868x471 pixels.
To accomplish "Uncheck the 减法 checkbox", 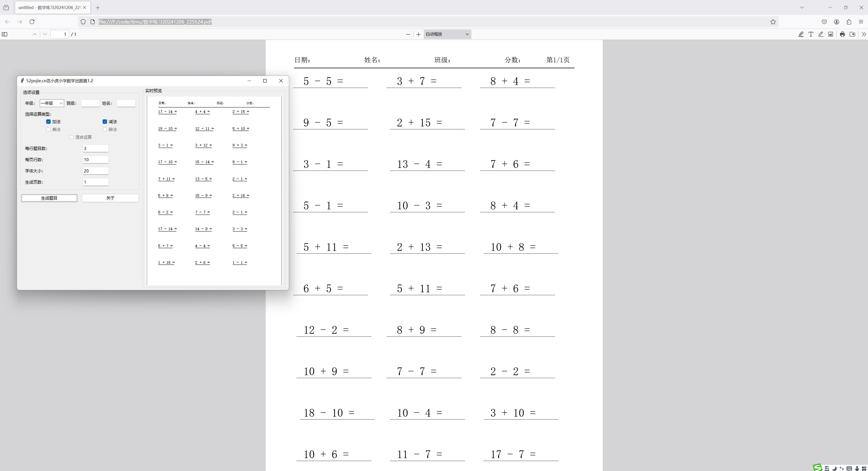I will coord(105,122).
